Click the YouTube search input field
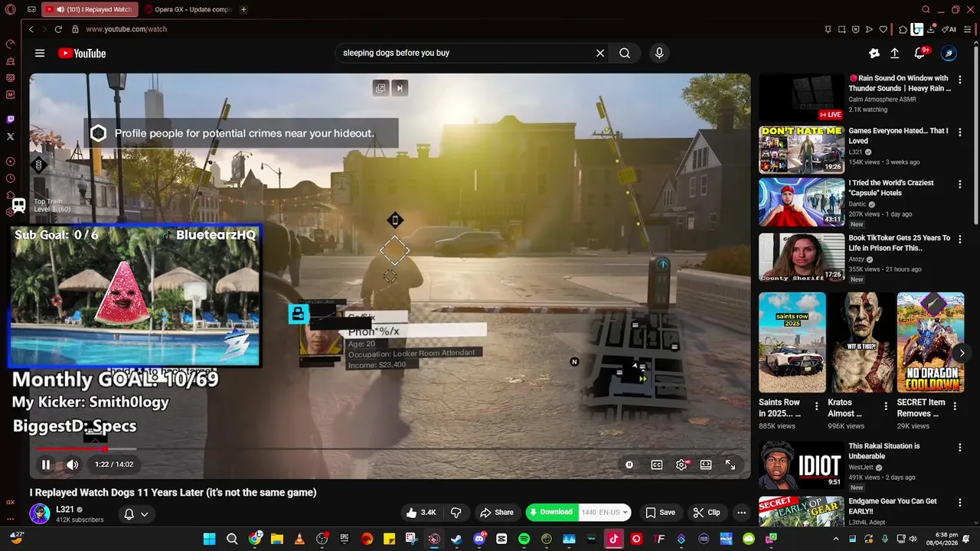Screen dimensions: 980x551 pyautogui.click(x=467, y=53)
